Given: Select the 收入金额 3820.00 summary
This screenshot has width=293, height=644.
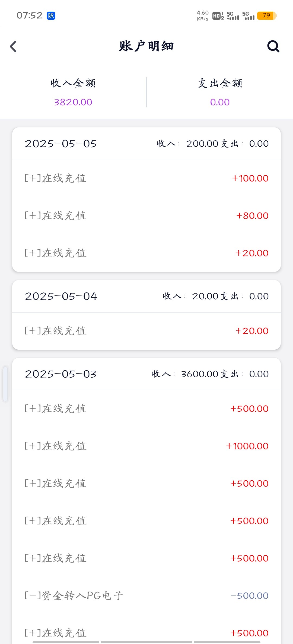Looking at the screenshot, I should coord(73,92).
